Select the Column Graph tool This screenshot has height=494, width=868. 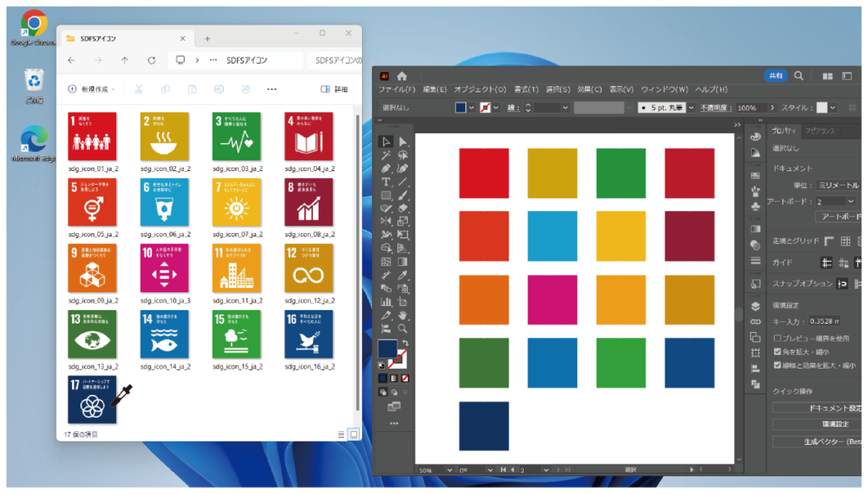386,302
